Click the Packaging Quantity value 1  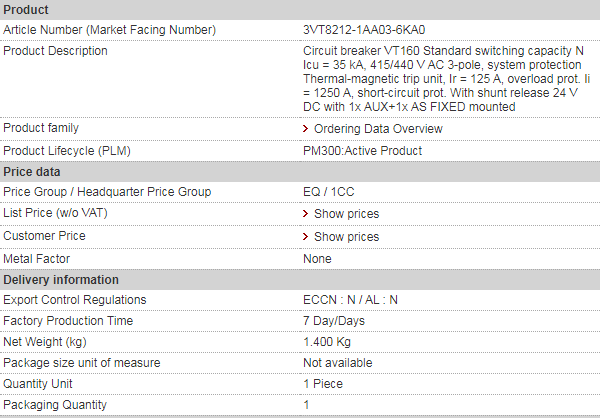click(307, 405)
